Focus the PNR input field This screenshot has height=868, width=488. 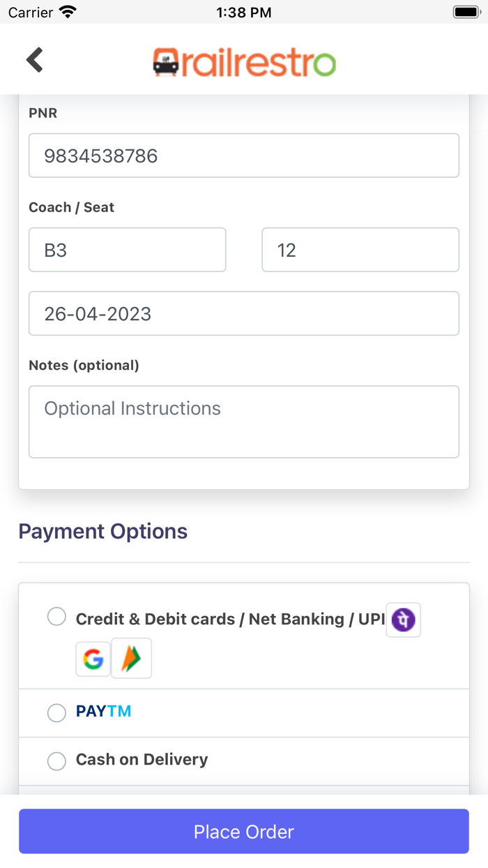coord(244,156)
